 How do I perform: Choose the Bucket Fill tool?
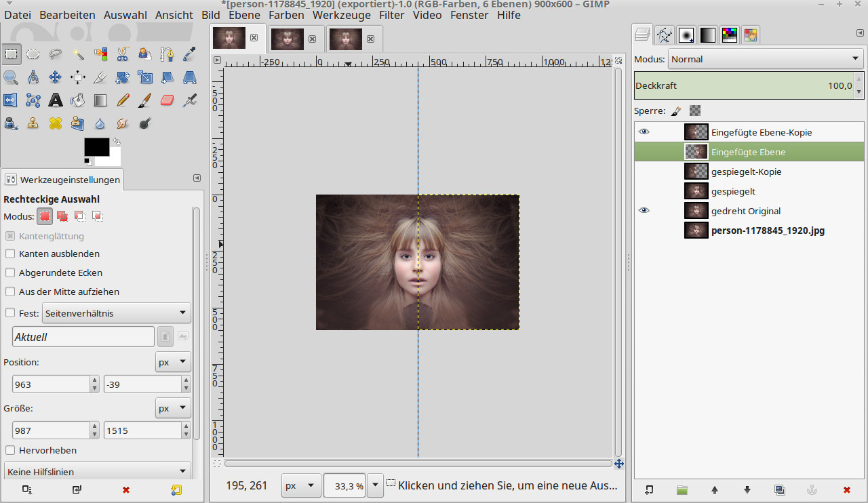pyautogui.click(x=78, y=100)
